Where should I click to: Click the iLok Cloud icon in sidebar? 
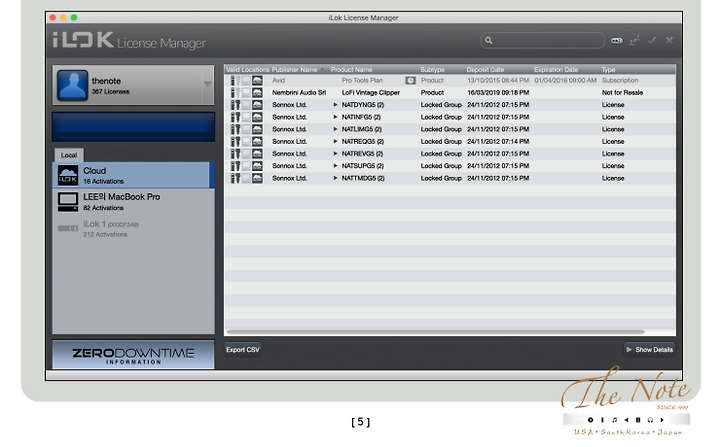click(68, 176)
